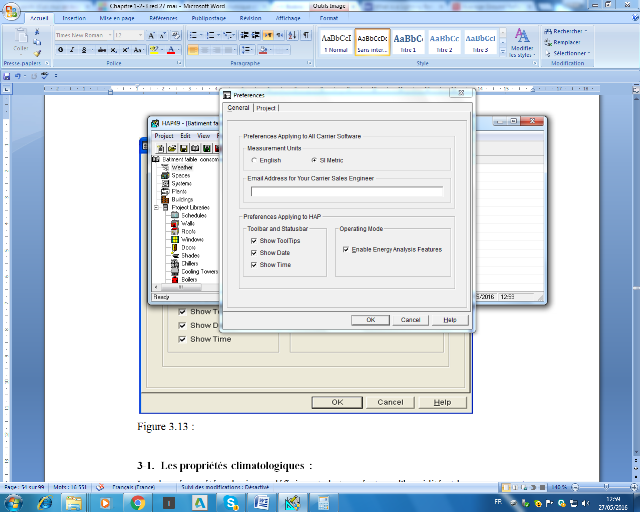Open font color dropdown arrow

coord(179,50)
